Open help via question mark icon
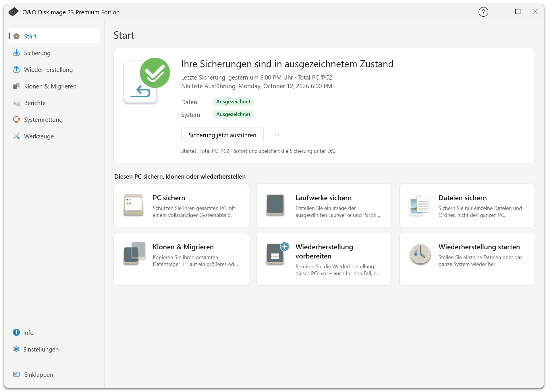548x392 pixels. 483,12
